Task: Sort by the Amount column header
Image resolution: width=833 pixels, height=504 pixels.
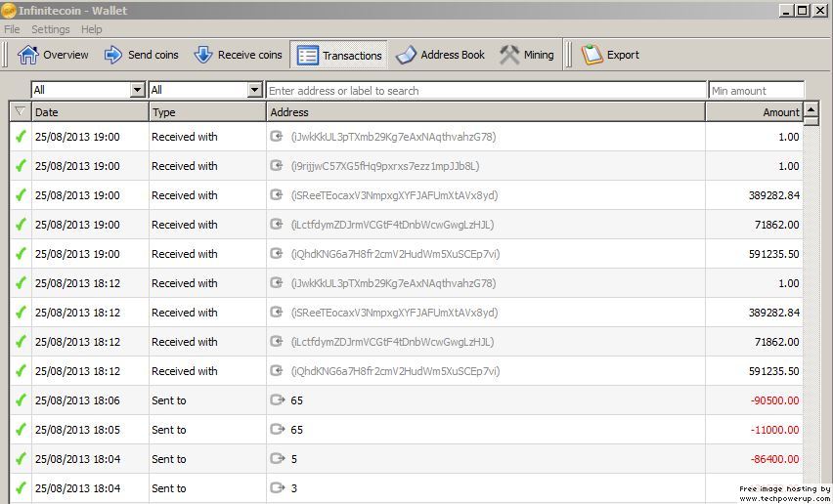Action: (755, 112)
